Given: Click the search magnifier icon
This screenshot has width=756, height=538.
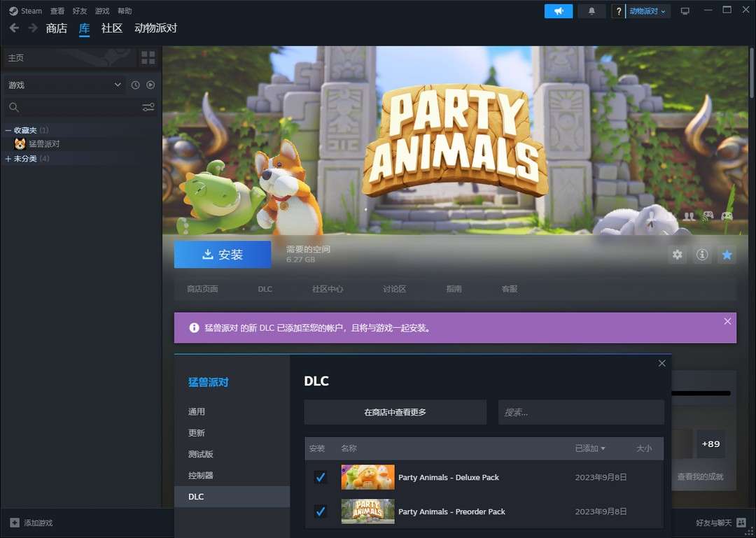Looking at the screenshot, I should point(14,107).
